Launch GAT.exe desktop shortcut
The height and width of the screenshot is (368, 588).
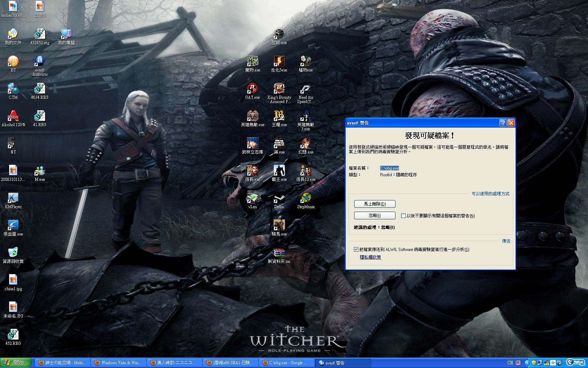click(252, 91)
